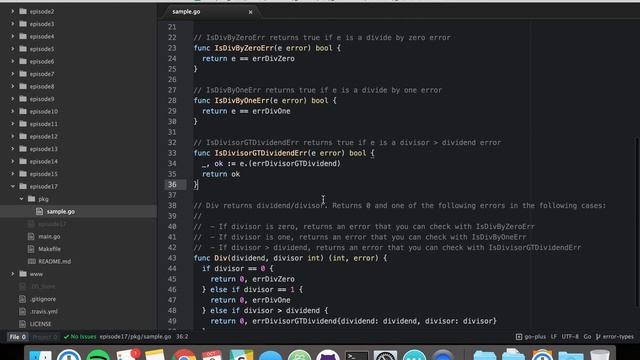Open the Calendar app in dock

[212, 355]
